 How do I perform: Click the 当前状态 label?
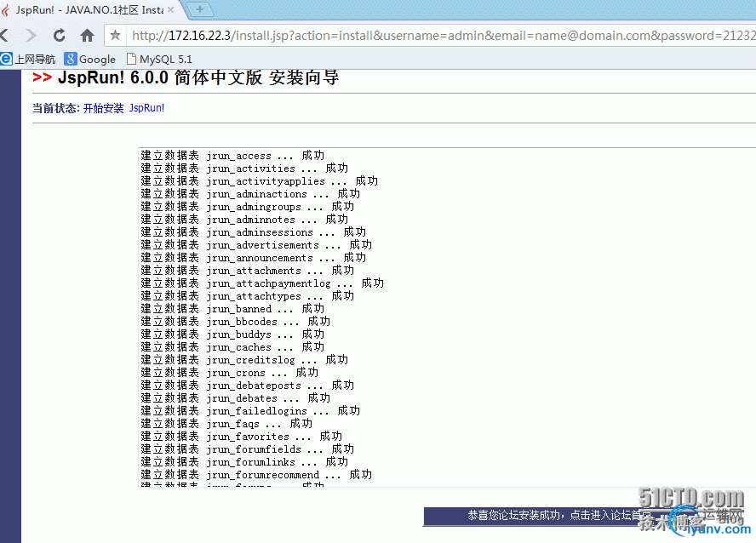click(56, 108)
